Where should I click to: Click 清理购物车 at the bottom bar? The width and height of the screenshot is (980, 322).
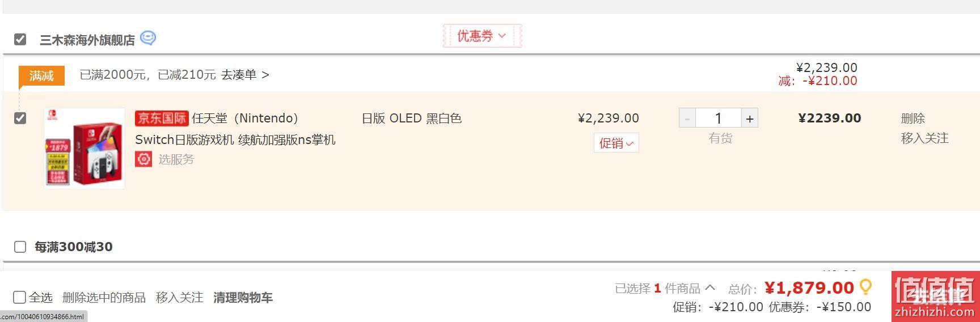[243, 298]
